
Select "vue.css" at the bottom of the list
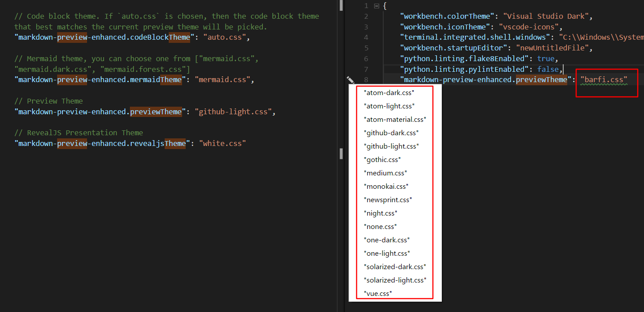pyautogui.click(x=378, y=293)
